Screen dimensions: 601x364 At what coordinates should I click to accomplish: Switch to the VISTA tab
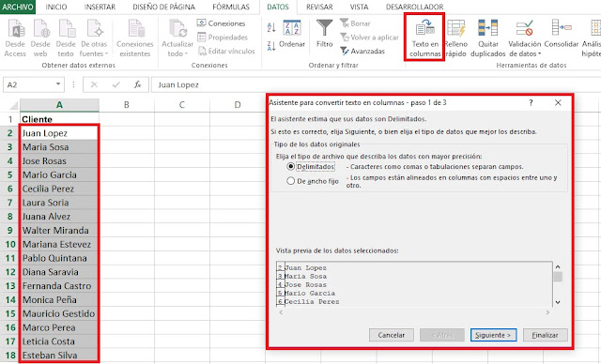[359, 7]
